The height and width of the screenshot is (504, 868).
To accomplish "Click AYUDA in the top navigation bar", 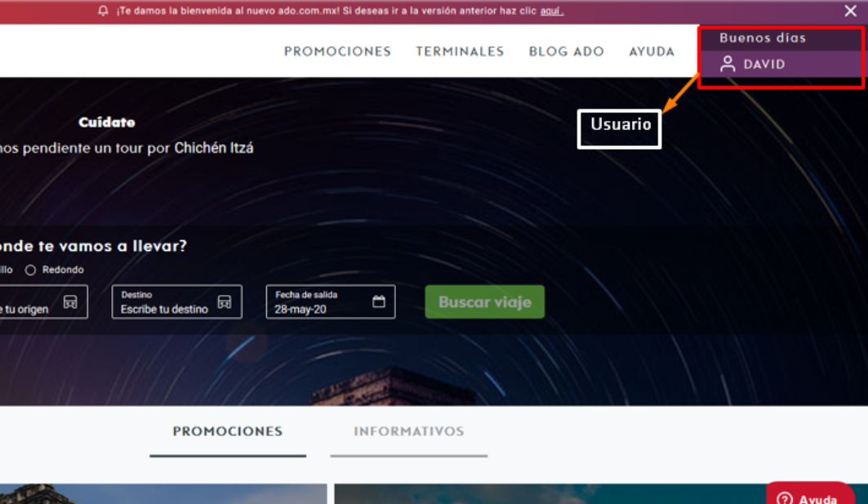I will point(652,51).
